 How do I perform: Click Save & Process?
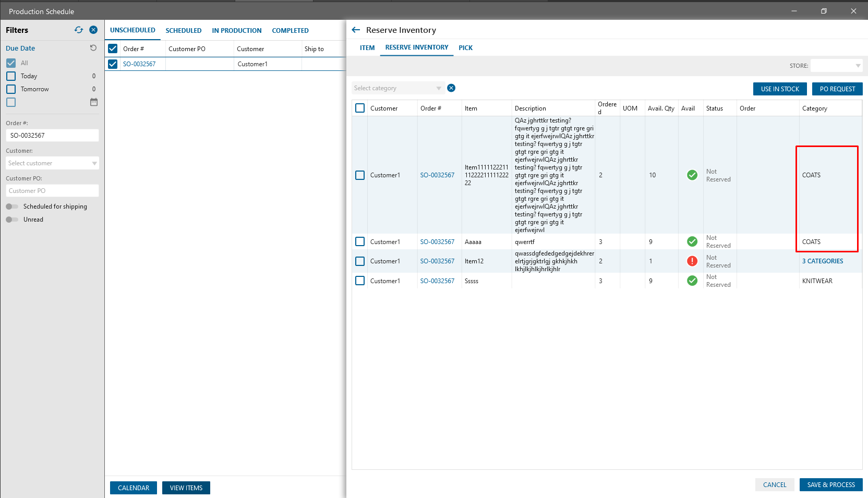pos(831,484)
